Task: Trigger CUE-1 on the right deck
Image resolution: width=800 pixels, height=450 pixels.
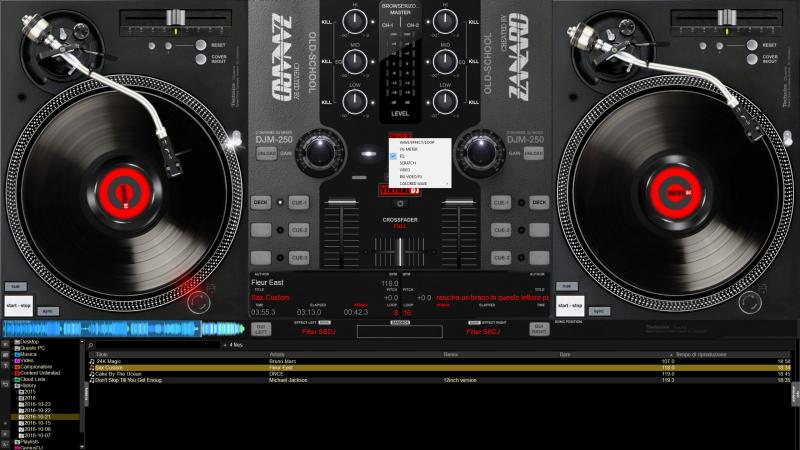Action: [501, 203]
